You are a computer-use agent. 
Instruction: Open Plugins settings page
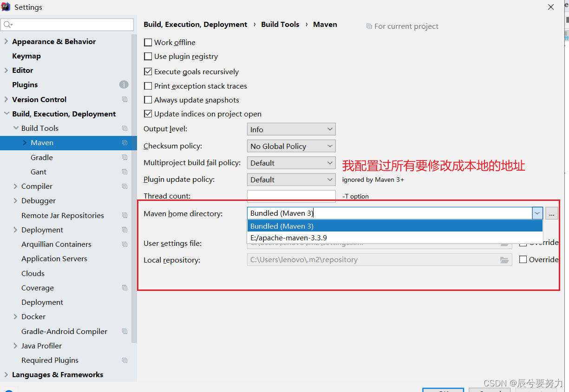[x=25, y=84]
